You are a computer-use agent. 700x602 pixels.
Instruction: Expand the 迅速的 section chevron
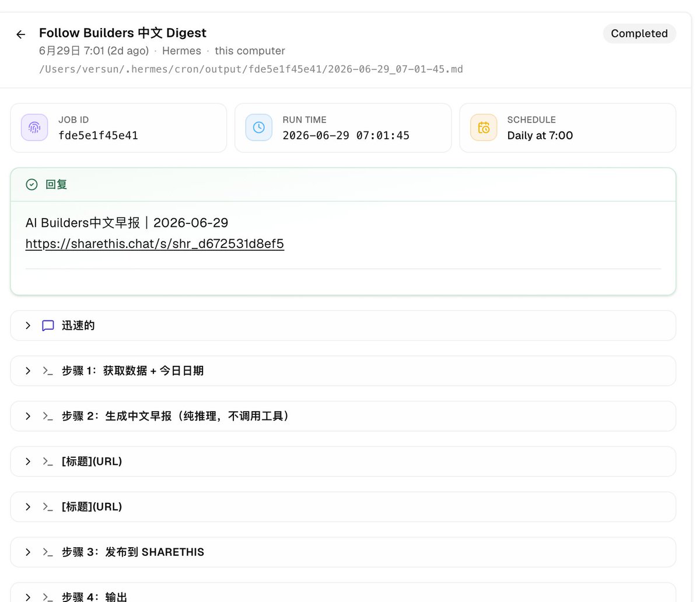28,325
